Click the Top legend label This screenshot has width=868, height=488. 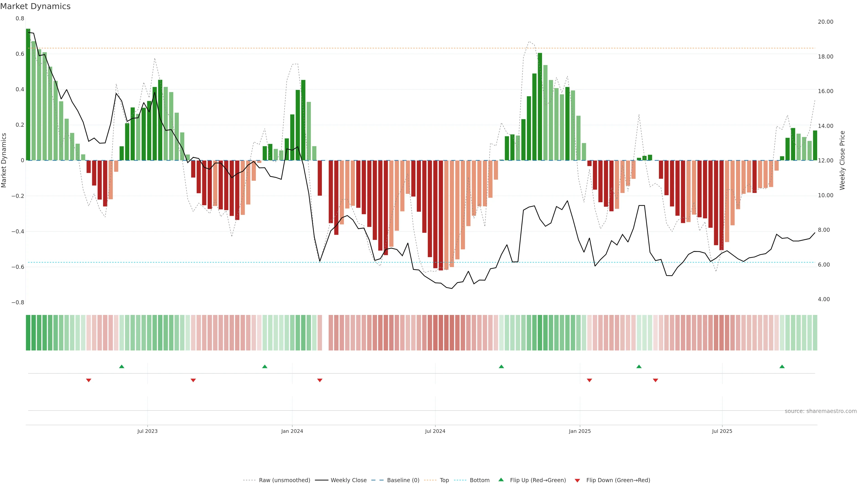pos(444,480)
